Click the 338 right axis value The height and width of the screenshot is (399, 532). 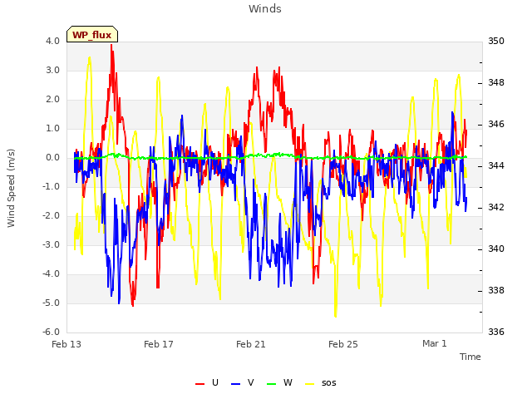[x=496, y=290]
